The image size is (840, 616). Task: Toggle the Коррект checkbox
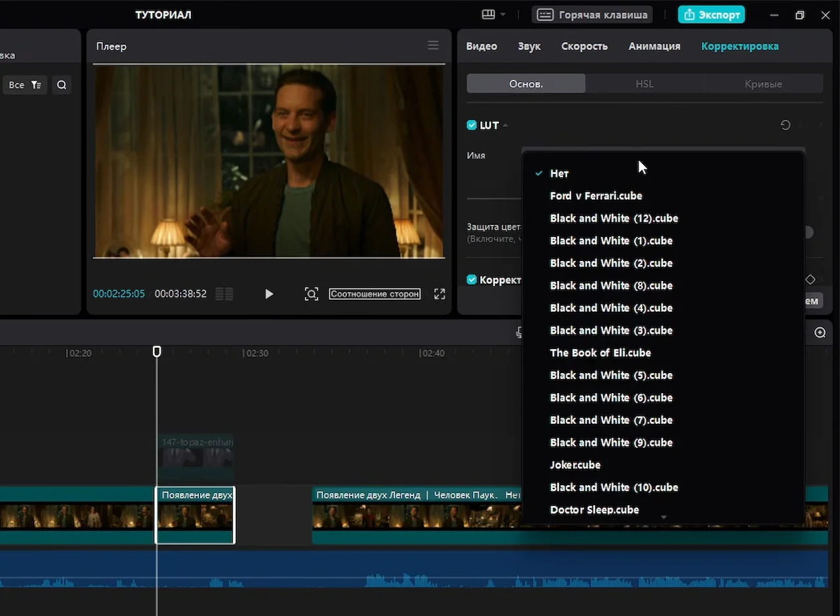click(x=472, y=280)
